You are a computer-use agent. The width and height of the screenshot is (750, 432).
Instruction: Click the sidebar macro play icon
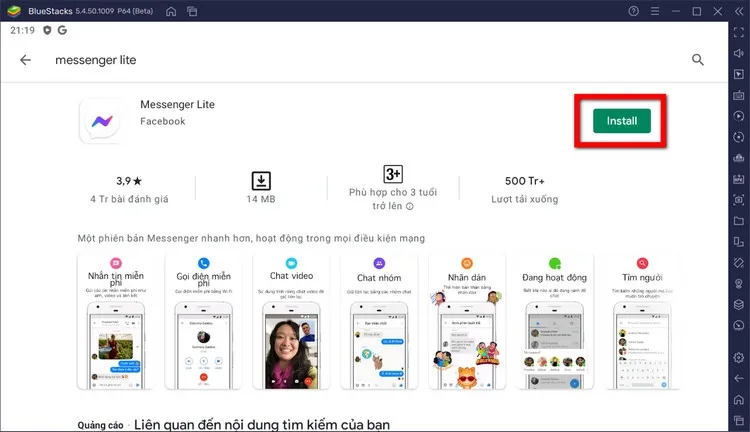point(739,116)
